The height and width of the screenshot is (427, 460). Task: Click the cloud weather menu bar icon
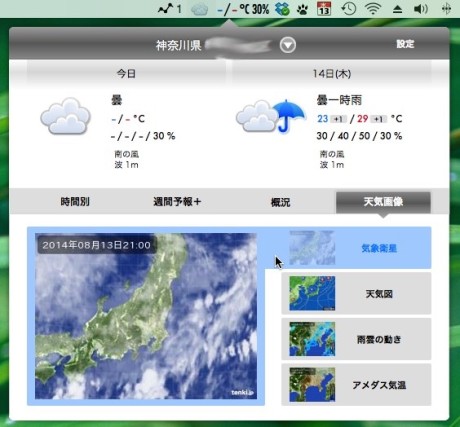[x=200, y=9]
